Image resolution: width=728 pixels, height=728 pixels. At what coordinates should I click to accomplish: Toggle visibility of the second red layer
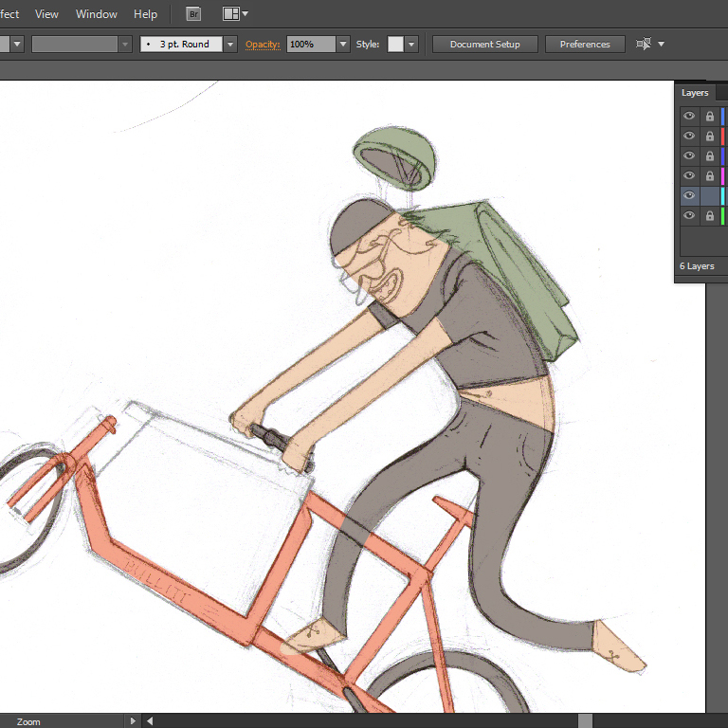[x=689, y=136]
